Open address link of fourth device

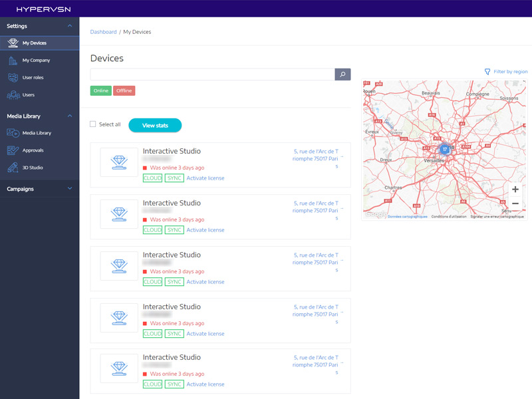[x=315, y=315]
